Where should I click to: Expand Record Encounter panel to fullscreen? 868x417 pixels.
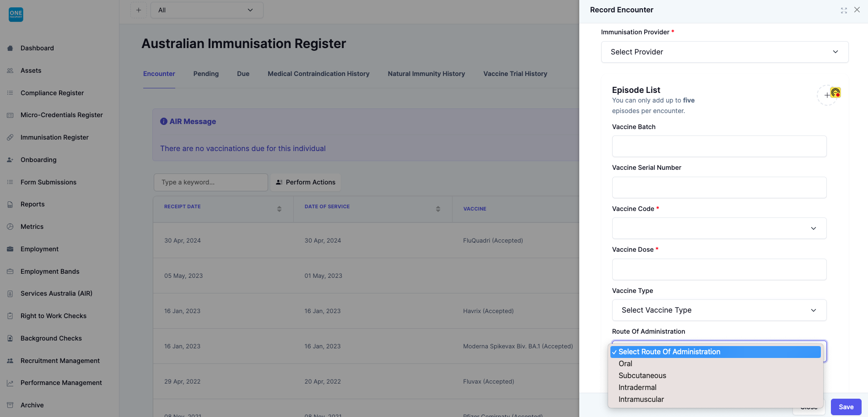tap(844, 11)
